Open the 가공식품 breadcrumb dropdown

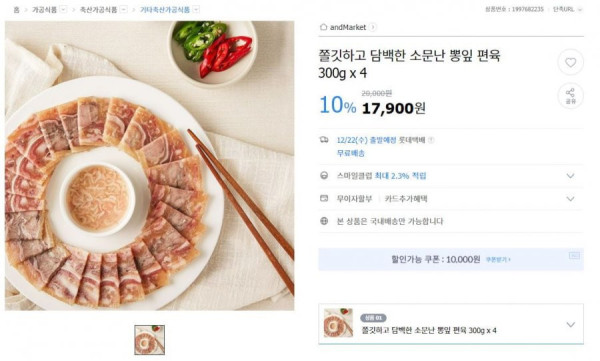tap(64, 10)
